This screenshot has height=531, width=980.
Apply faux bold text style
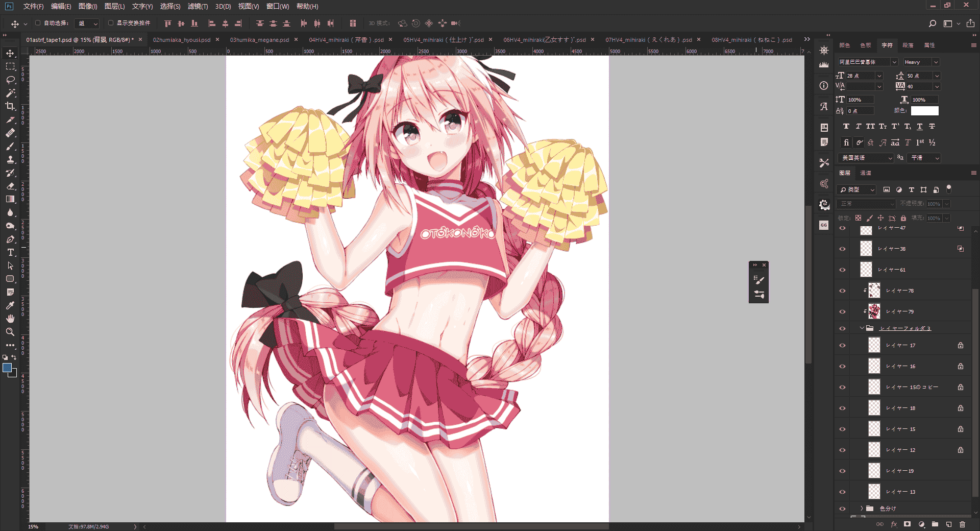click(846, 127)
